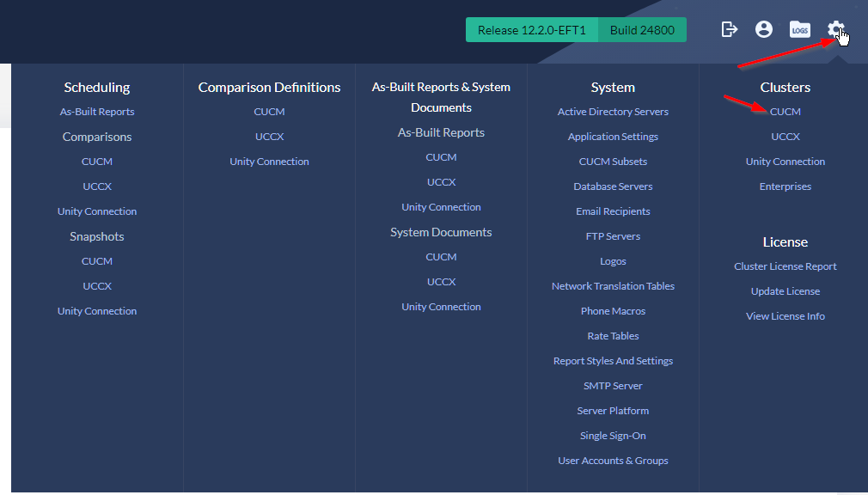Open FTP Servers
This screenshot has width=868, height=495.
pyautogui.click(x=613, y=235)
